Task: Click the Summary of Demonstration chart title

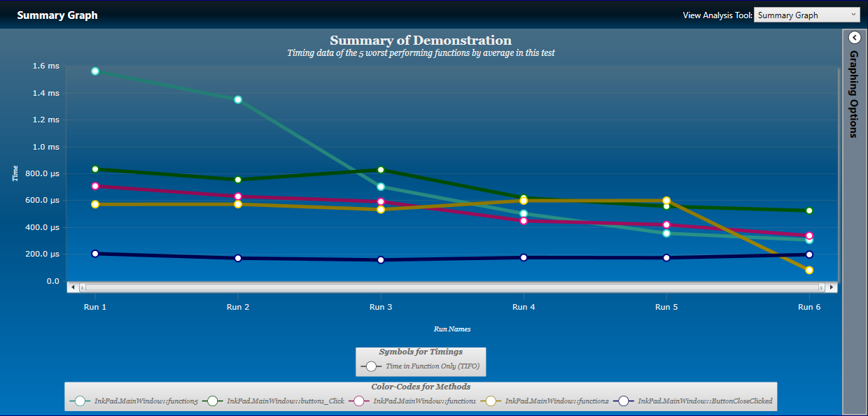Action: [421, 41]
